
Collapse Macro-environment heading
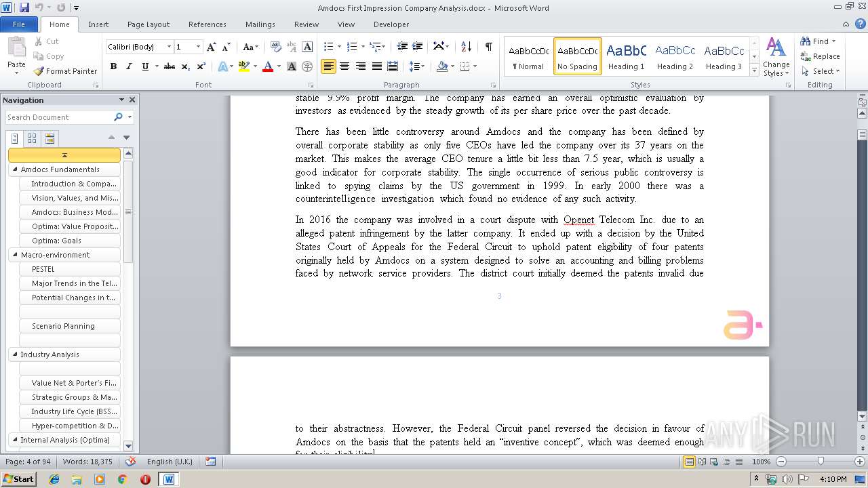coord(15,255)
